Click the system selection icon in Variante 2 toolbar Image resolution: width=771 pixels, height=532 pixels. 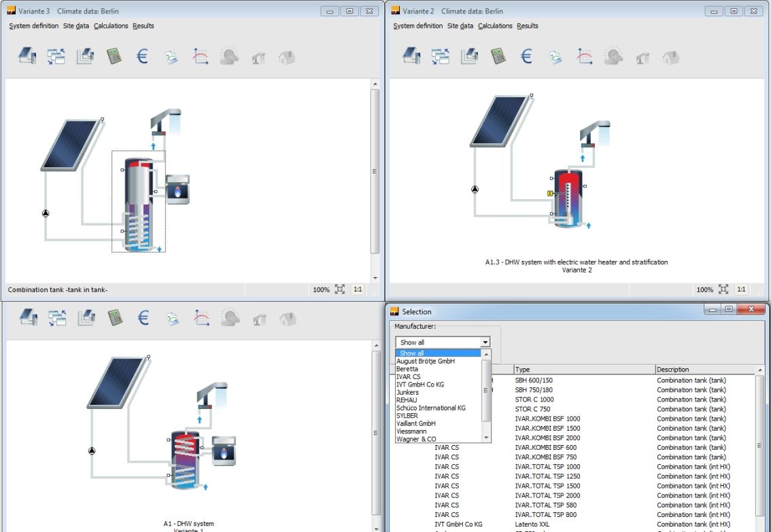coord(411,56)
